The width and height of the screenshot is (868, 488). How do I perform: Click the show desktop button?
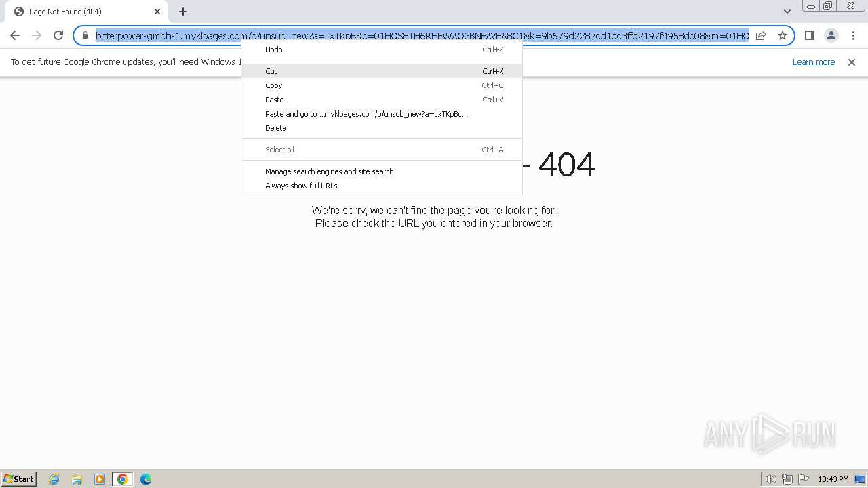(x=860, y=479)
